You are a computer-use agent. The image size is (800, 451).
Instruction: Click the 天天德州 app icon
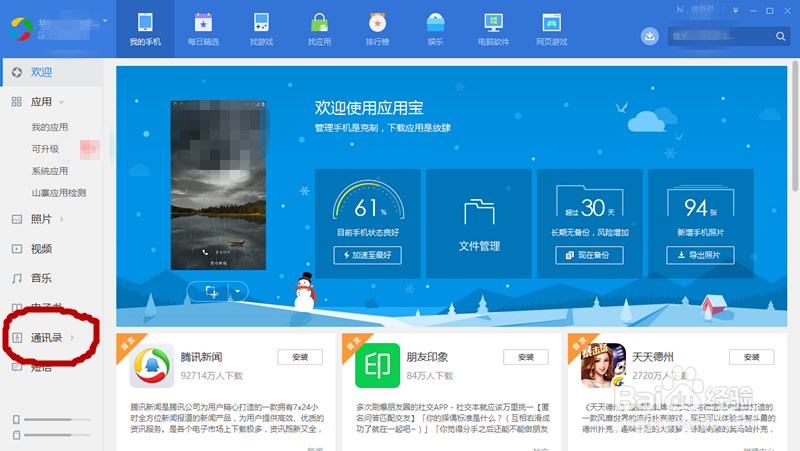pyautogui.click(x=604, y=366)
